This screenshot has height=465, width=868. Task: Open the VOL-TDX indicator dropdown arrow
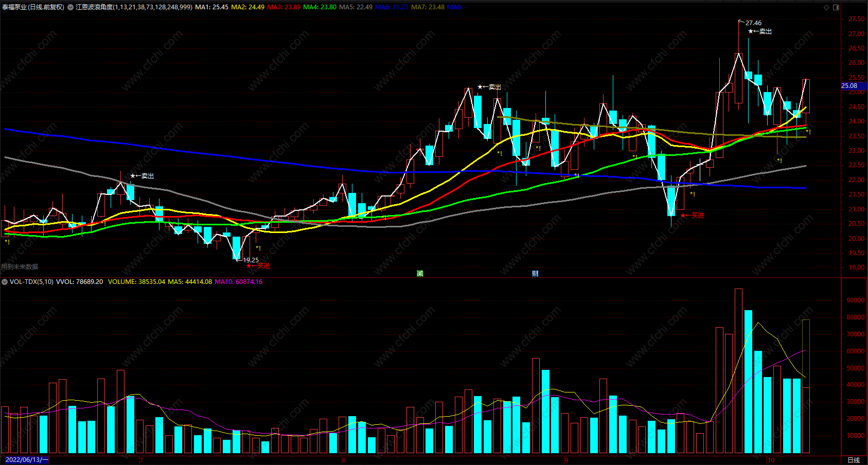[5, 282]
